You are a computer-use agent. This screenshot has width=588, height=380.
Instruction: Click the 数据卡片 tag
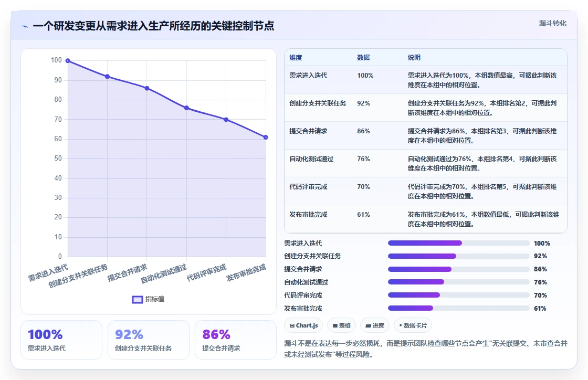point(413,325)
